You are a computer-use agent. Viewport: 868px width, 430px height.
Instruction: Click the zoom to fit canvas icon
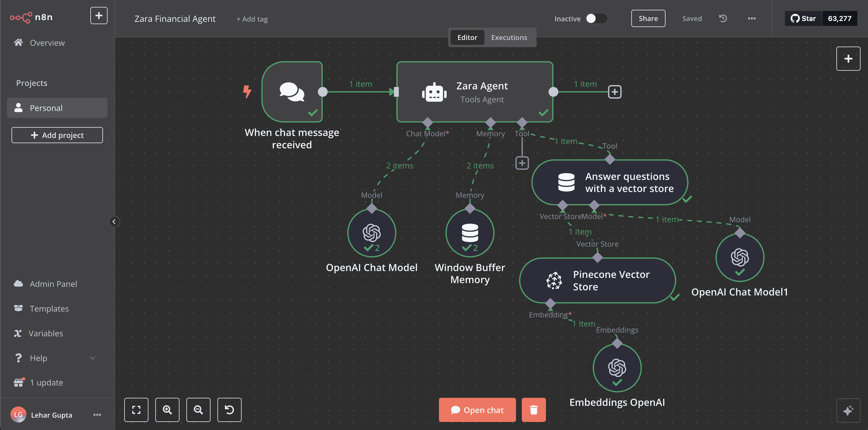(136, 410)
